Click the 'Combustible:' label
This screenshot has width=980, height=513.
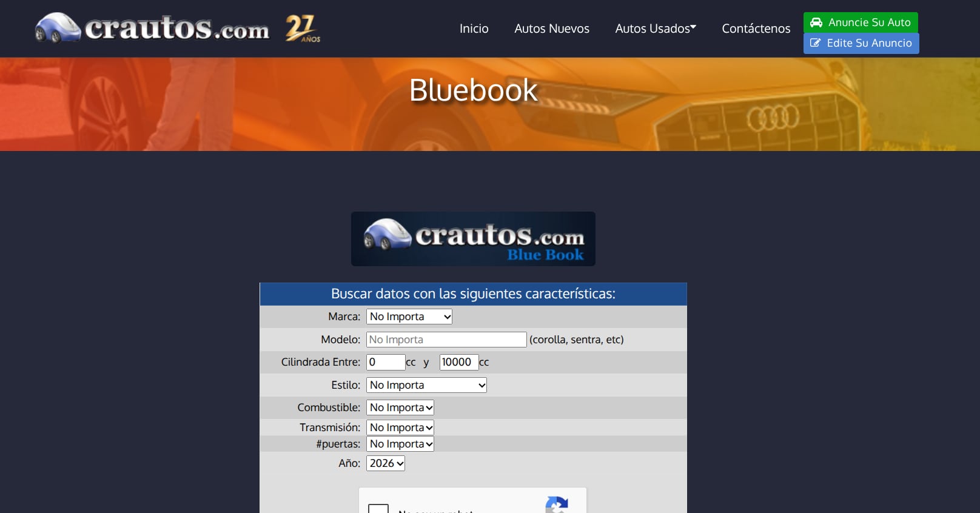pos(329,407)
